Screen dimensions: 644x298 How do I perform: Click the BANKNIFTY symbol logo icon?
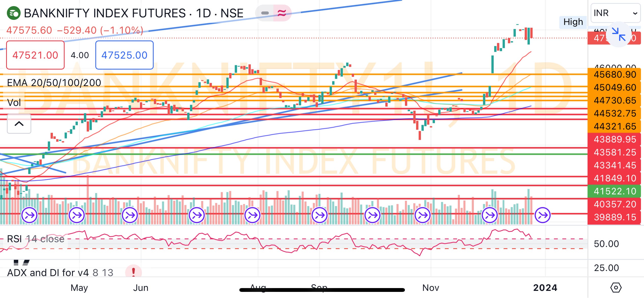(x=13, y=13)
